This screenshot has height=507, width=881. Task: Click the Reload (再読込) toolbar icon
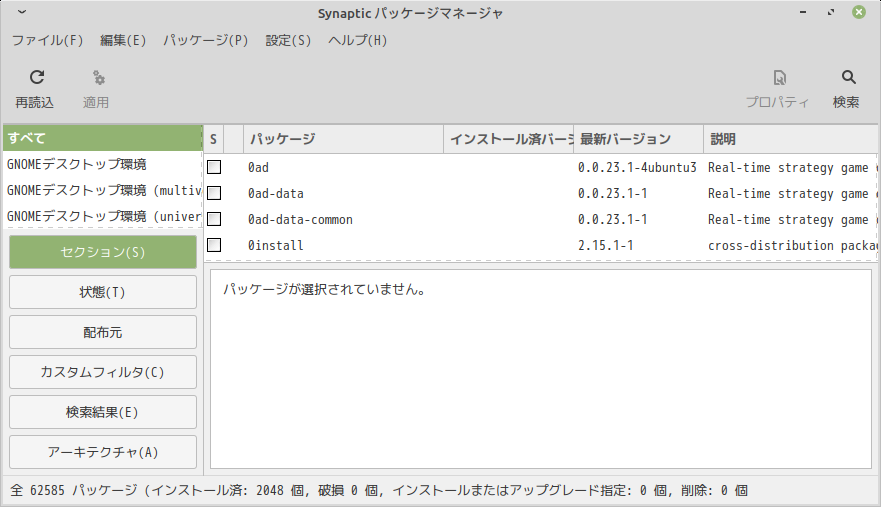[x=37, y=77]
